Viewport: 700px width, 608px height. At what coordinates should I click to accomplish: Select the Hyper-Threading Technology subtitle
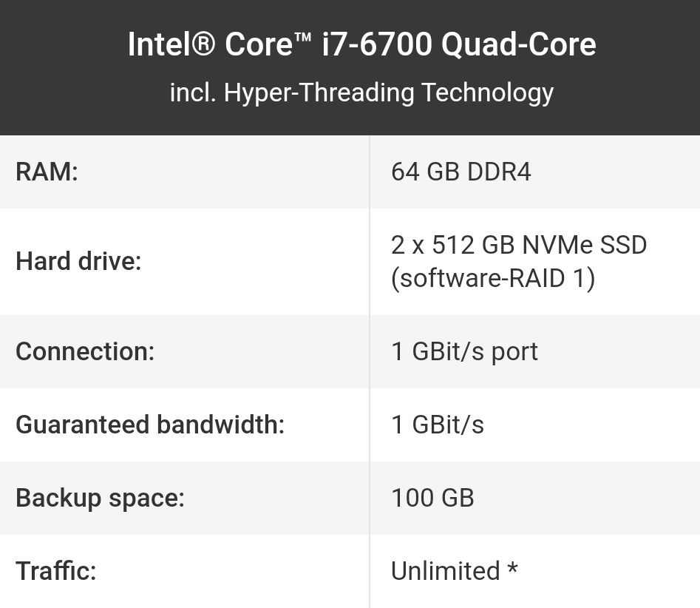tap(361, 93)
